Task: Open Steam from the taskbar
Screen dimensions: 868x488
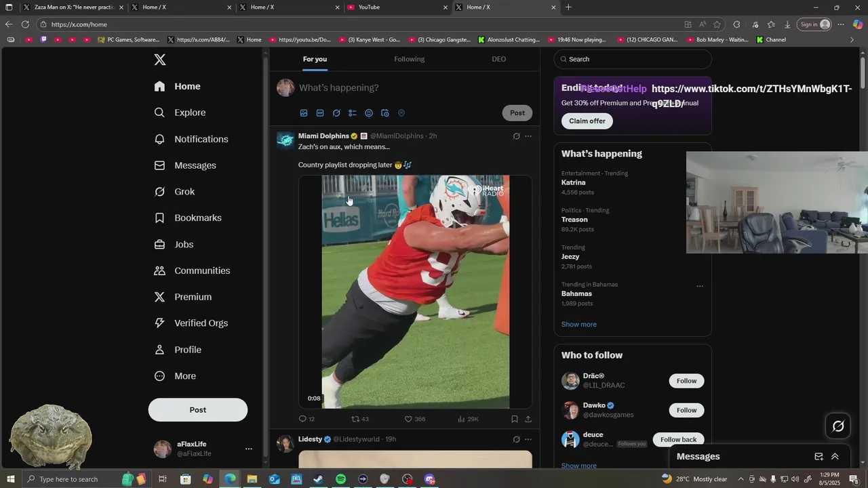Action: coord(318,479)
